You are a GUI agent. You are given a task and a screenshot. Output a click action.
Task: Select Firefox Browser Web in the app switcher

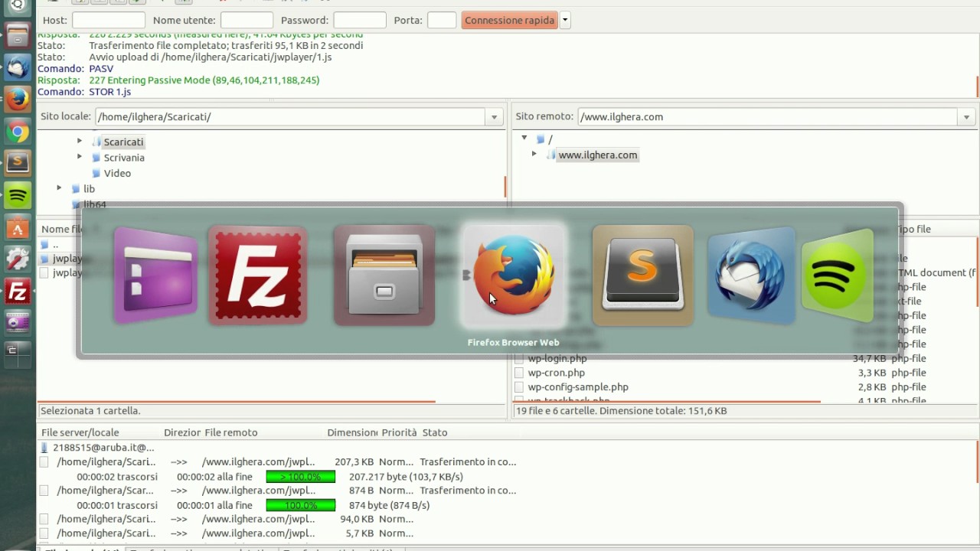pos(514,275)
